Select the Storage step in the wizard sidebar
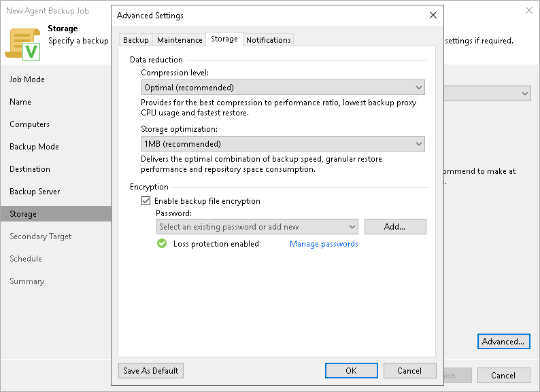 point(56,214)
